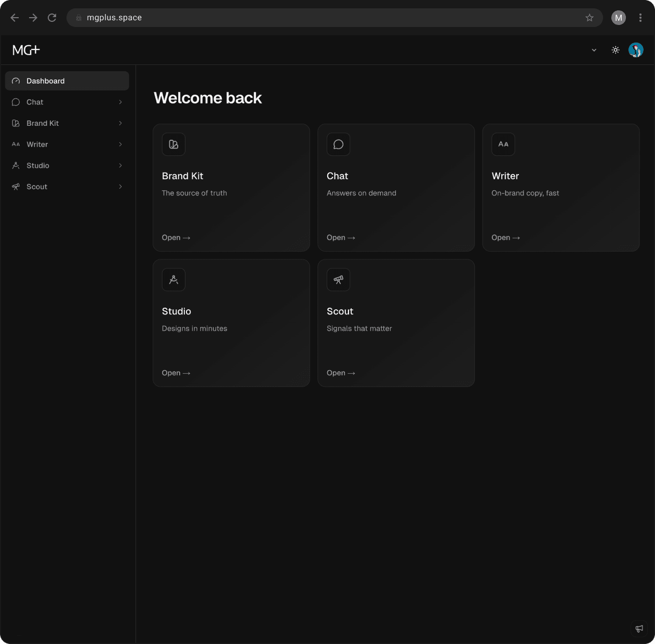Image resolution: width=655 pixels, height=644 pixels.
Task: Click 'Signals that matter' text
Action: 359,328
